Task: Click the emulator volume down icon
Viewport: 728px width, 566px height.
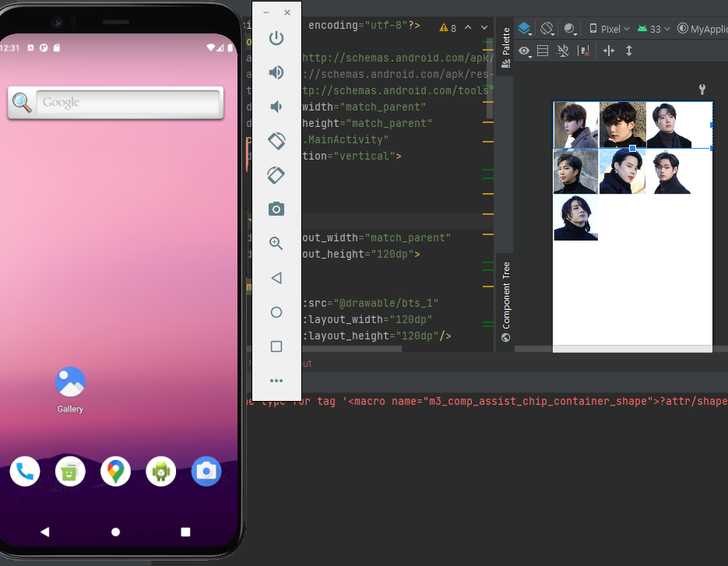Action: click(x=276, y=107)
